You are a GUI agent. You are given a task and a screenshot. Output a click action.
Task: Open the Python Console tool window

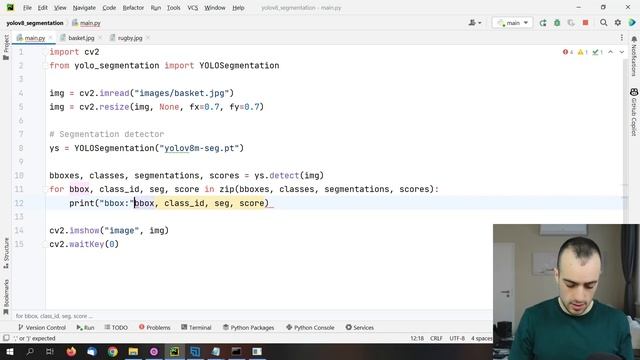click(310, 327)
